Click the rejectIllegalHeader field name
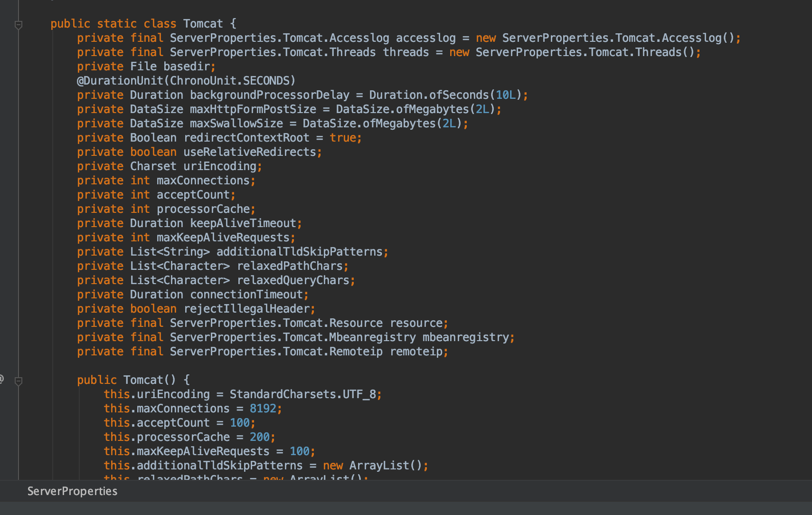Image resolution: width=812 pixels, height=515 pixels. (246, 309)
